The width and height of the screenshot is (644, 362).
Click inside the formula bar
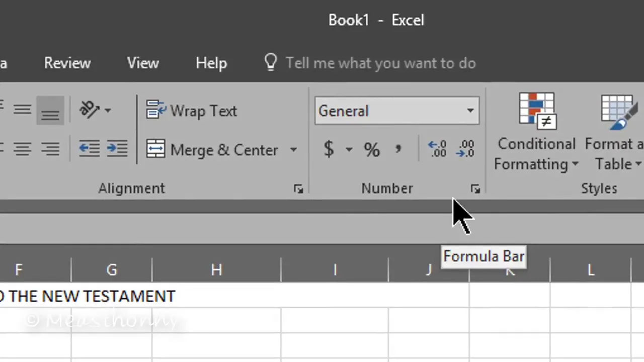click(x=322, y=229)
